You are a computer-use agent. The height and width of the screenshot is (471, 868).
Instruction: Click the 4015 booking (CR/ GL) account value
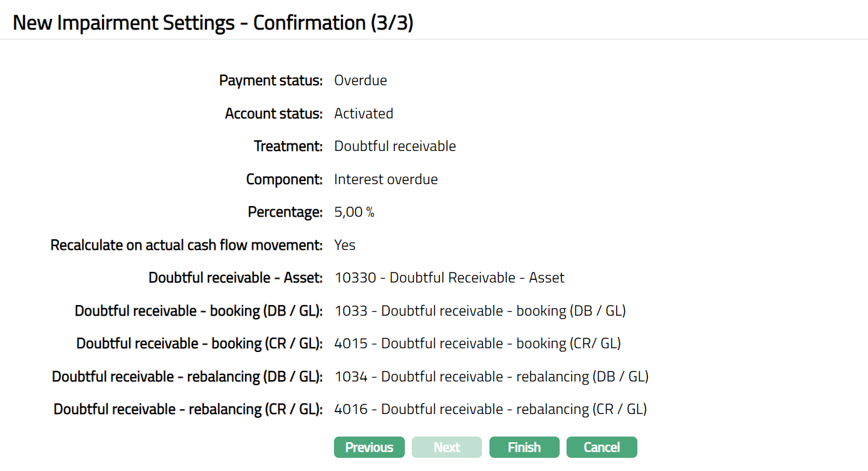(477, 344)
